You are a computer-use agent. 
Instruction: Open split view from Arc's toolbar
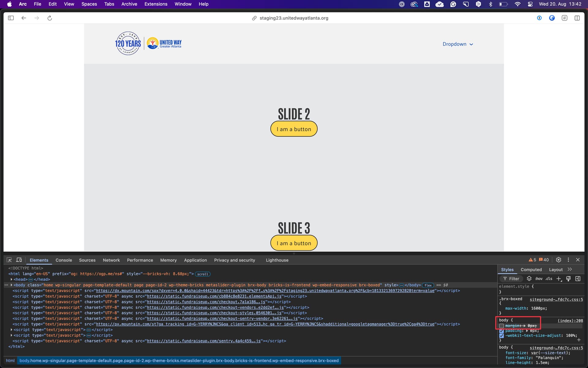point(577,18)
